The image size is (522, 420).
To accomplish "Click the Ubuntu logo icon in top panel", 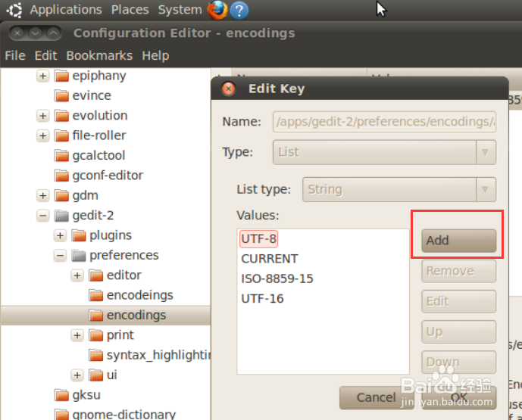I will (14, 10).
